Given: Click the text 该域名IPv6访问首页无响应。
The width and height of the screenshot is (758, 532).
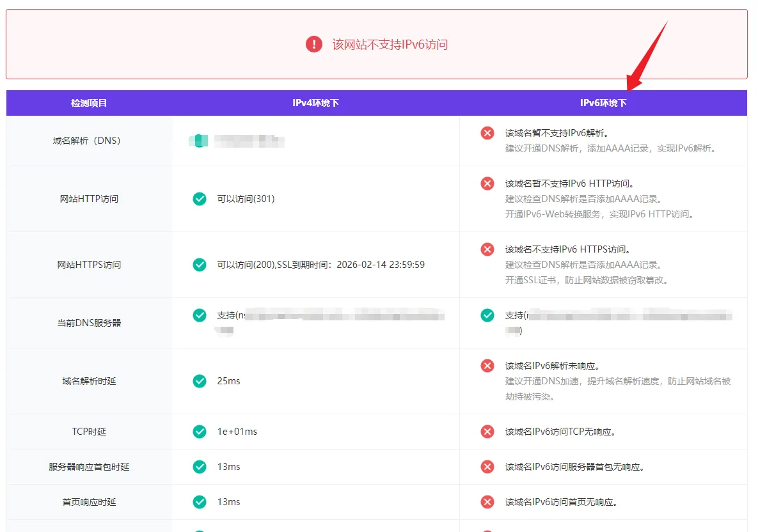Looking at the screenshot, I should click(561, 502).
